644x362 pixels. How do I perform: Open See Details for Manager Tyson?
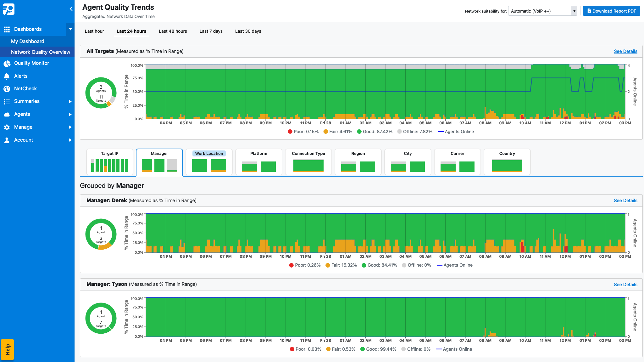click(625, 284)
